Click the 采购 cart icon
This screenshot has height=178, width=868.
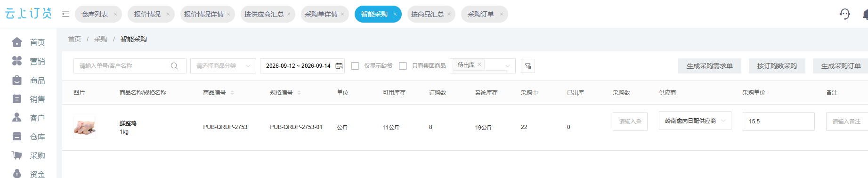tap(17, 155)
